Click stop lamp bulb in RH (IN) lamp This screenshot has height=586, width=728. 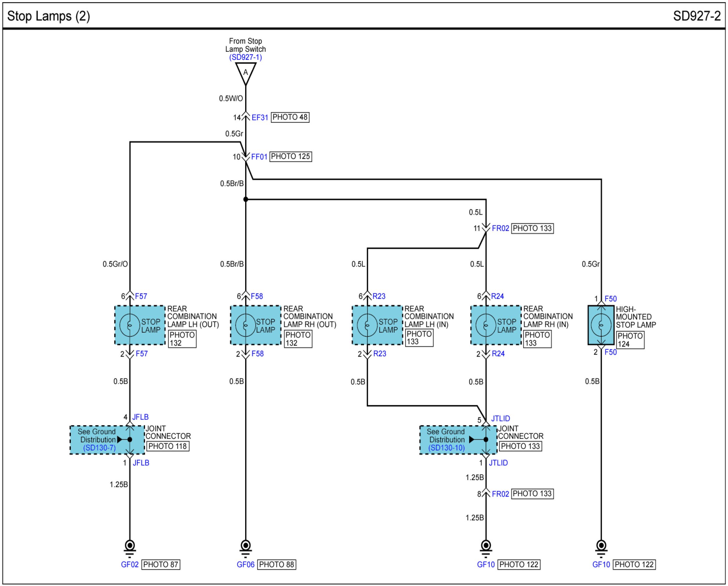[x=486, y=325]
